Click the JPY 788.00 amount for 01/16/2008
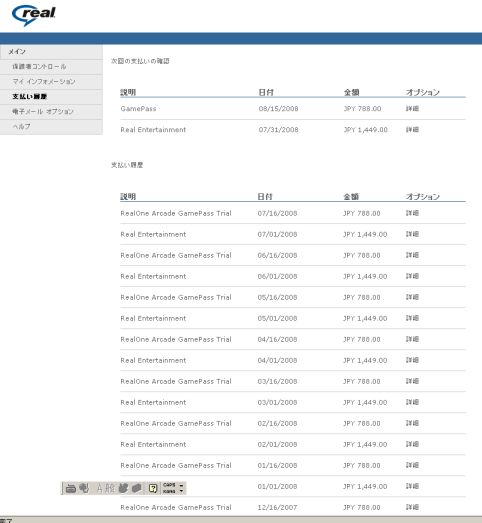Screen dimensions: 482x523 (x=362, y=465)
